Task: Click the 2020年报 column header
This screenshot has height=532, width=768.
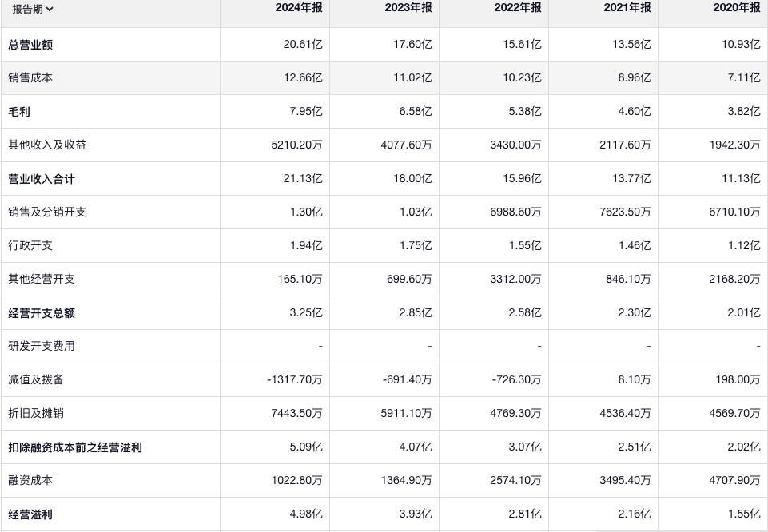Action: coord(735,8)
